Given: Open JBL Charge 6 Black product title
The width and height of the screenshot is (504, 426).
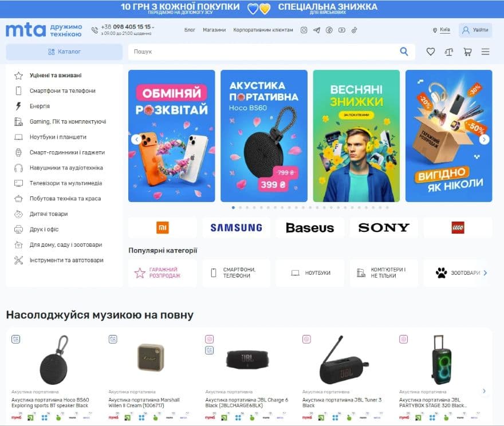Looking at the screenshot, I should (247, 403).
